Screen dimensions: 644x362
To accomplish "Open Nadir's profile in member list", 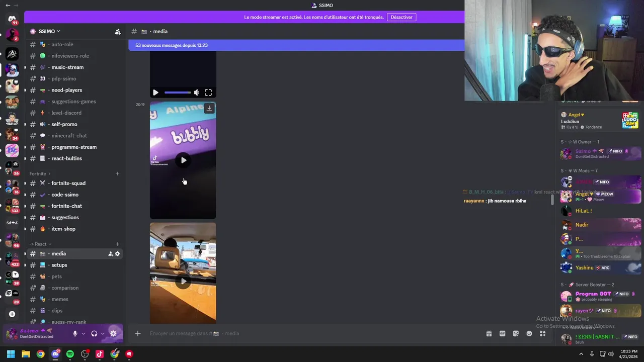I will pos(601,225).
